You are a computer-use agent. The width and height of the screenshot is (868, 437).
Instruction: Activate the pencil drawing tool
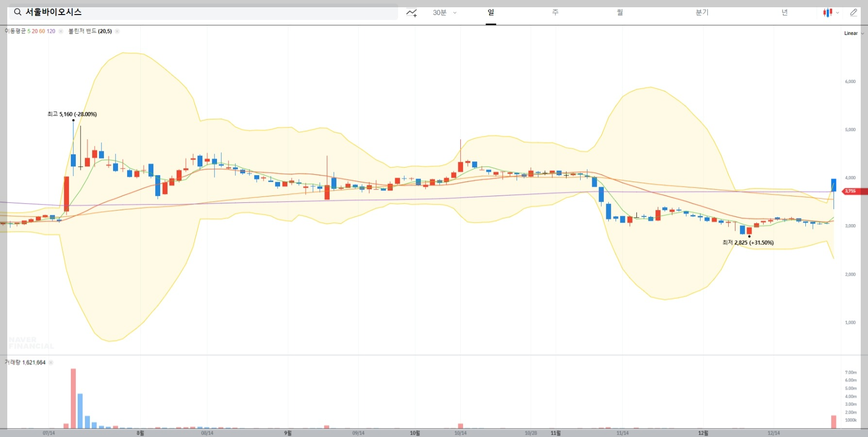tap(853, 13)
